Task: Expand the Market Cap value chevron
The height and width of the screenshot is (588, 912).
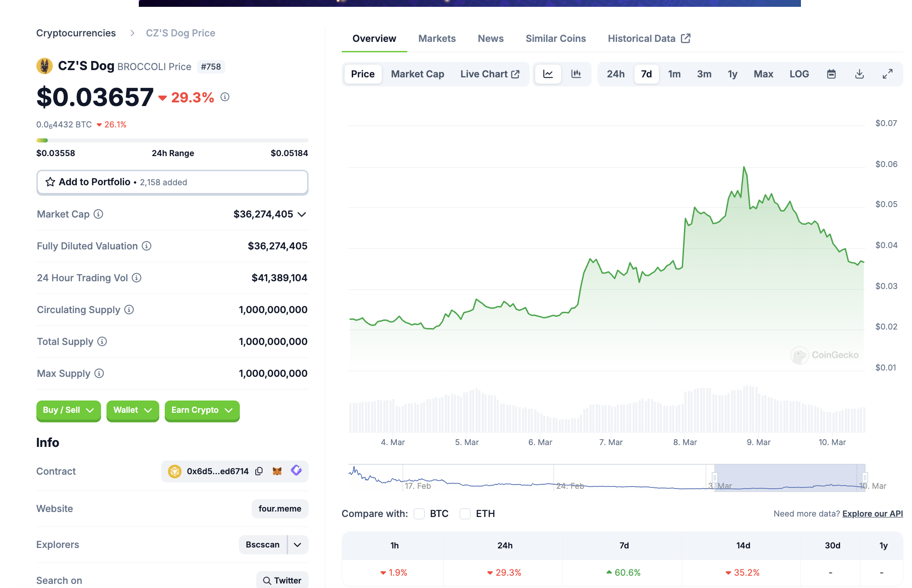Action: [x=302, y=214]
